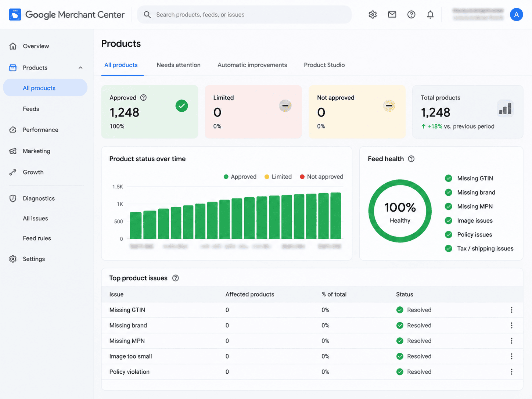This screenshot has width=532, height=399.
Task: Open more options for Missing GTIN row
Action: coord(511,310)
